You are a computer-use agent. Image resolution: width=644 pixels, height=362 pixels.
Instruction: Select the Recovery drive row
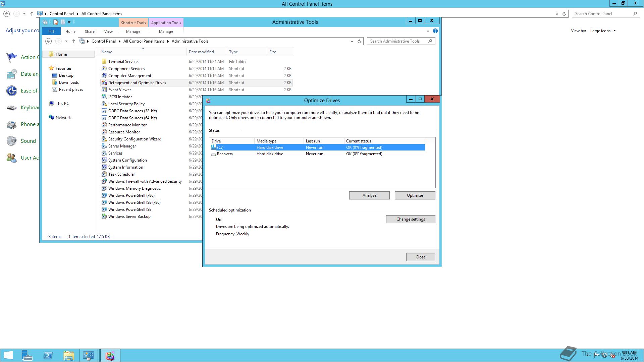pyautogui.click(x=317, y=154)
